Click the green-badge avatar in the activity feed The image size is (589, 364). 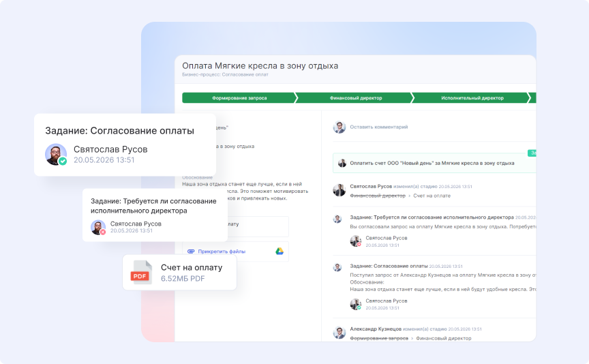355,304
